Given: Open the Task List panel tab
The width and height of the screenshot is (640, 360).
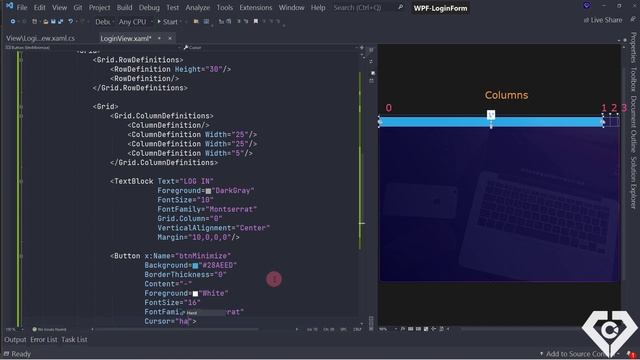Looking at the screenshot, I should pos(74,339).
